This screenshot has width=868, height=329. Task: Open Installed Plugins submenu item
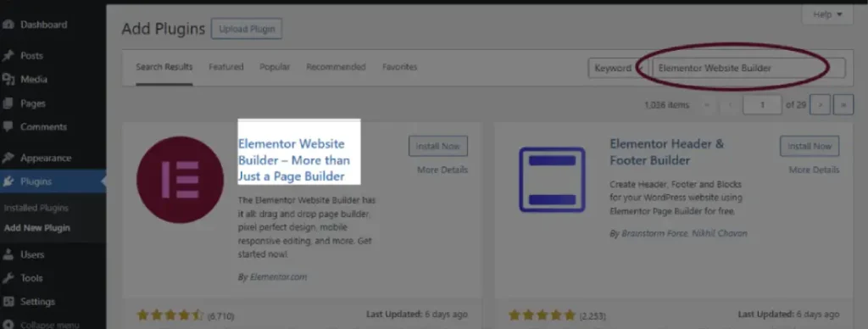coord(36,209)
